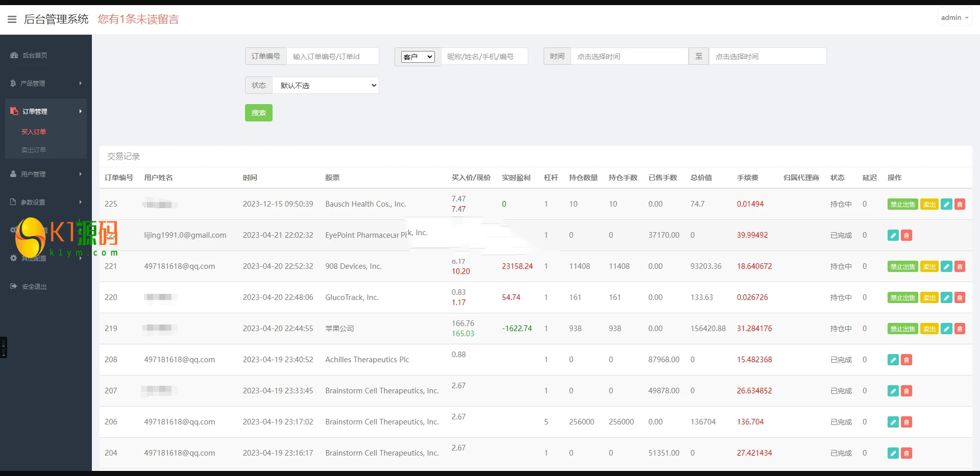This screenshot has width=980, height=476.
Task: Click the hamburger menu icon
Action: (12, 19)
